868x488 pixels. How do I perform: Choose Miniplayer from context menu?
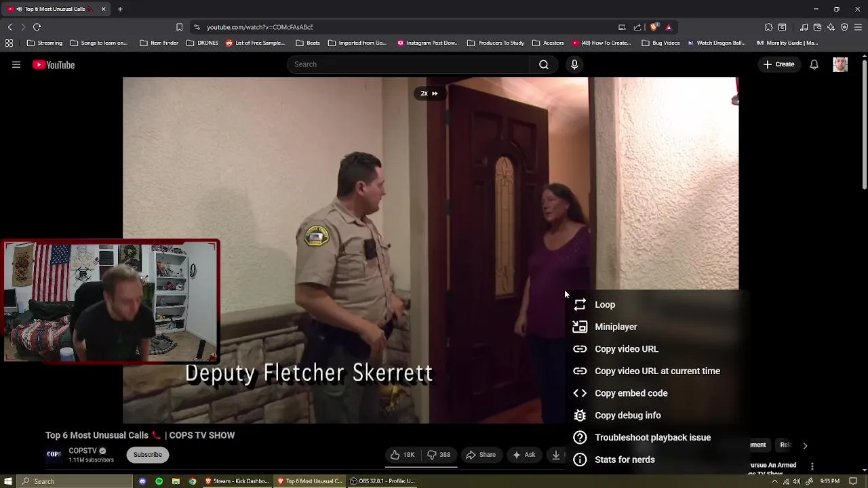point(656,327)
